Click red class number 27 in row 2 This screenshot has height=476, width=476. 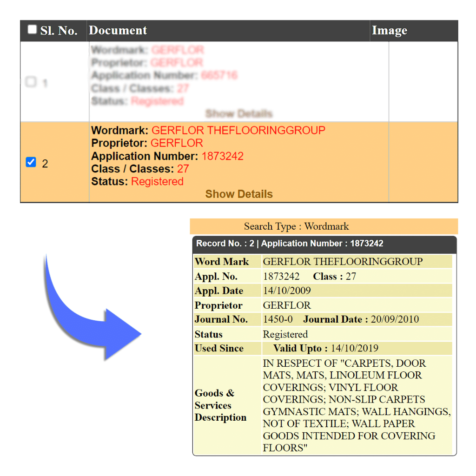click(x=183, y=169)
